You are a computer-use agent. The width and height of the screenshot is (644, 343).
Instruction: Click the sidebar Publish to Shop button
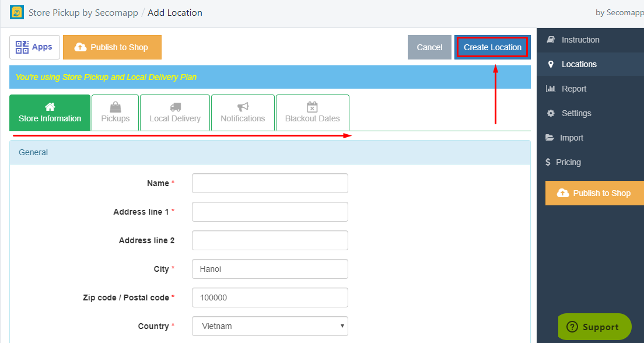click(594, 193)
